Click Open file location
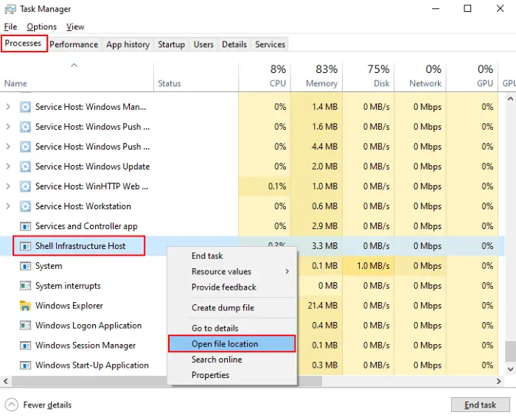Screen dimensions: 516x420 (231, 343)
